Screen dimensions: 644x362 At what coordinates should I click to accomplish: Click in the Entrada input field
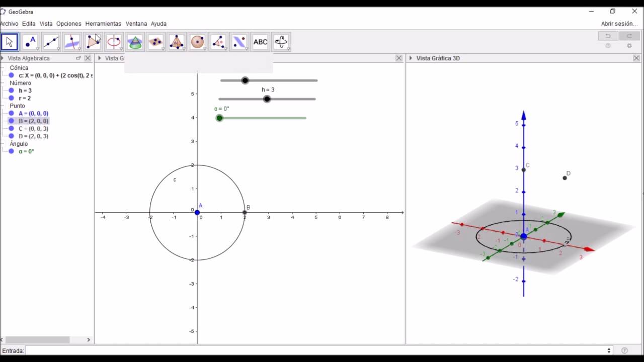pos(315,350)
